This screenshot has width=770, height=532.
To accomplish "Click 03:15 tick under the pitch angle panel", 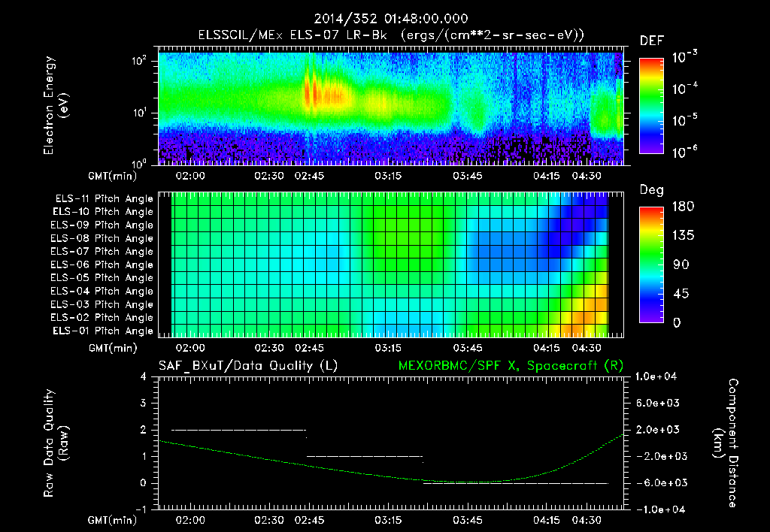I will pyautogui.click(x=388, y=348).
